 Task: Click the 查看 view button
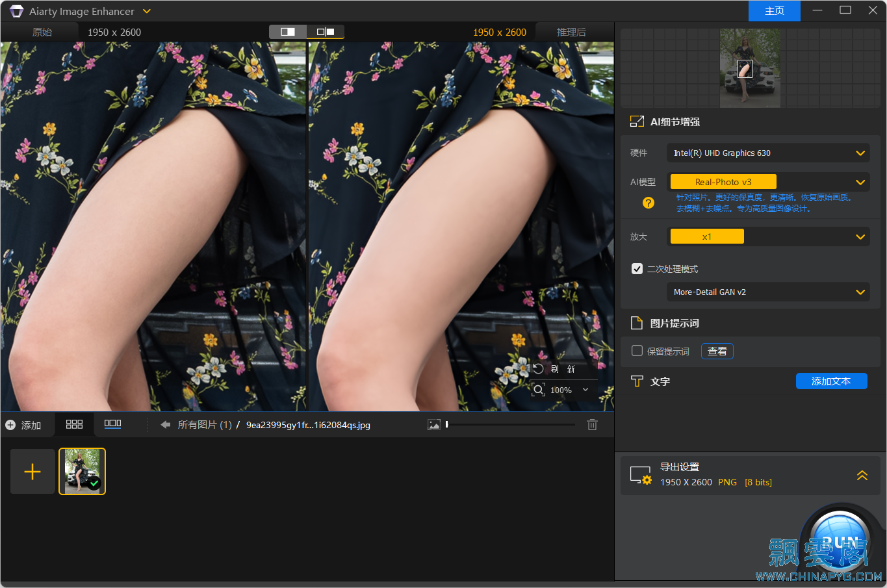(x=717, y=351)
